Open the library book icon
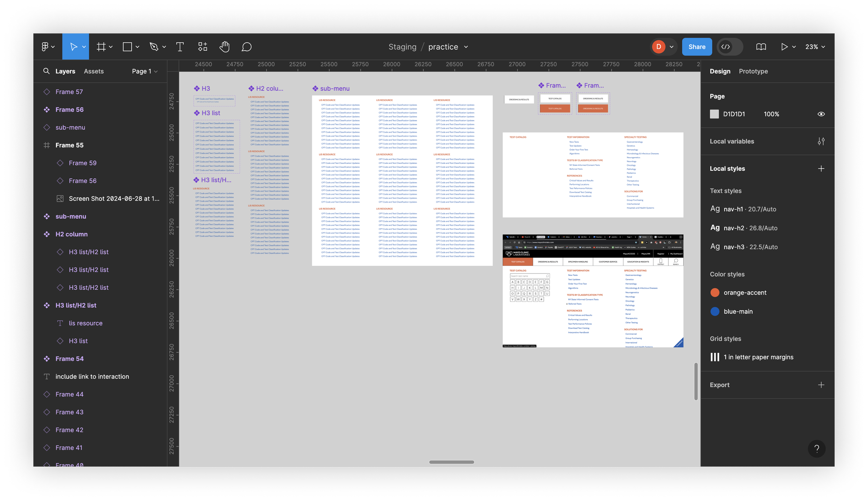868x500 pixels. click(x=761, y=47)
